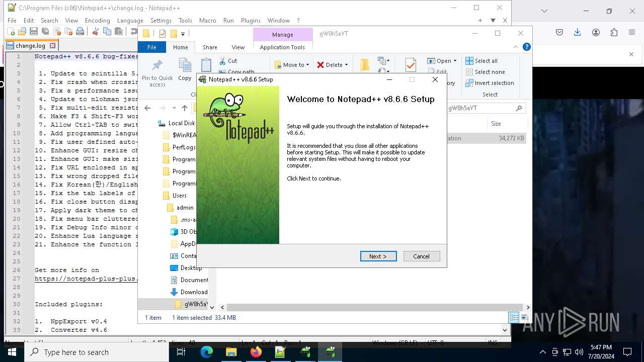Open the Run menu in Notepad++
The height and width of the screenshot is (362, 644).
tap(228, 21)
